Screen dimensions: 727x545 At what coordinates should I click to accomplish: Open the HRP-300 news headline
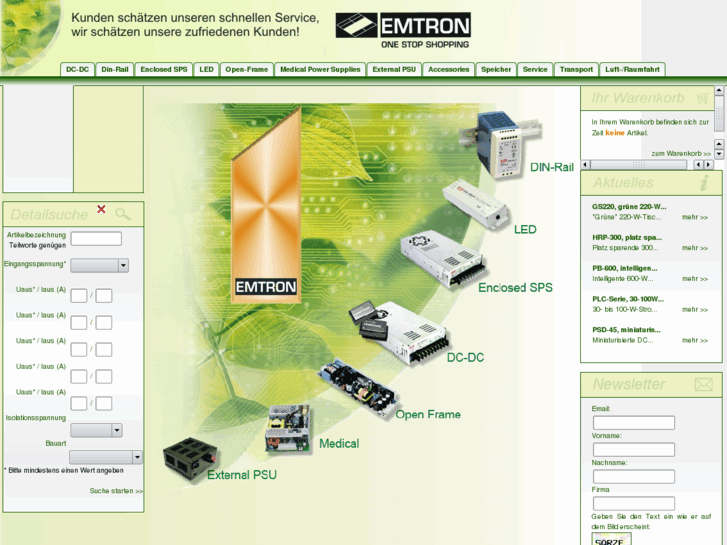[627, 237]
